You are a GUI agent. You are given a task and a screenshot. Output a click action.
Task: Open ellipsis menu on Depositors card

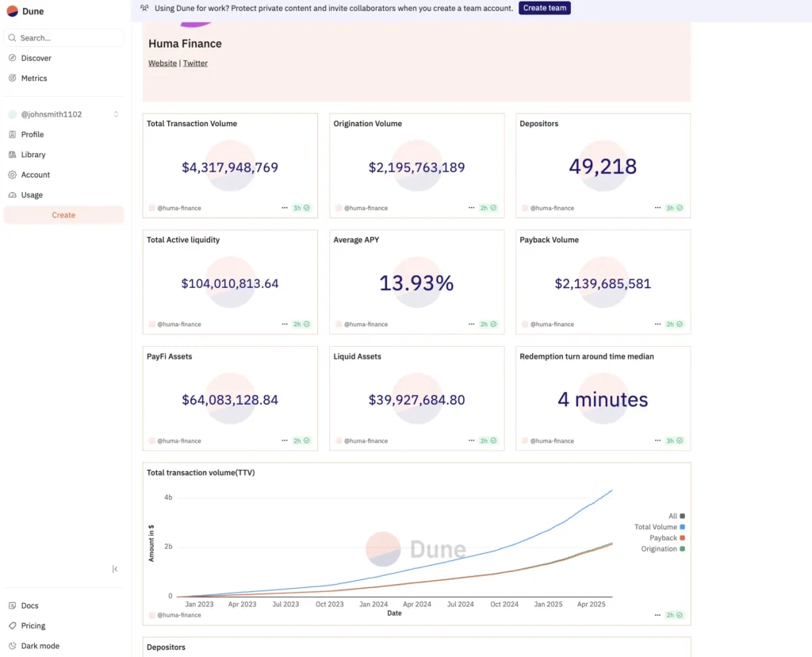657,208
